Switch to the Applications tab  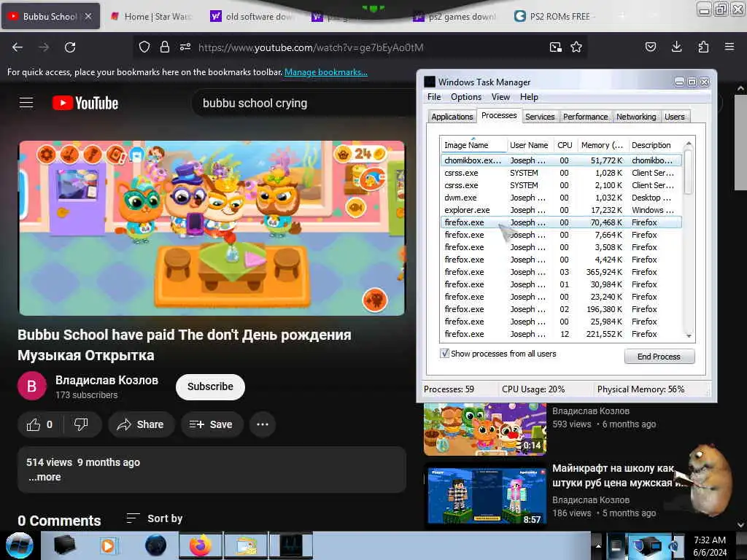tap(452, 117)
